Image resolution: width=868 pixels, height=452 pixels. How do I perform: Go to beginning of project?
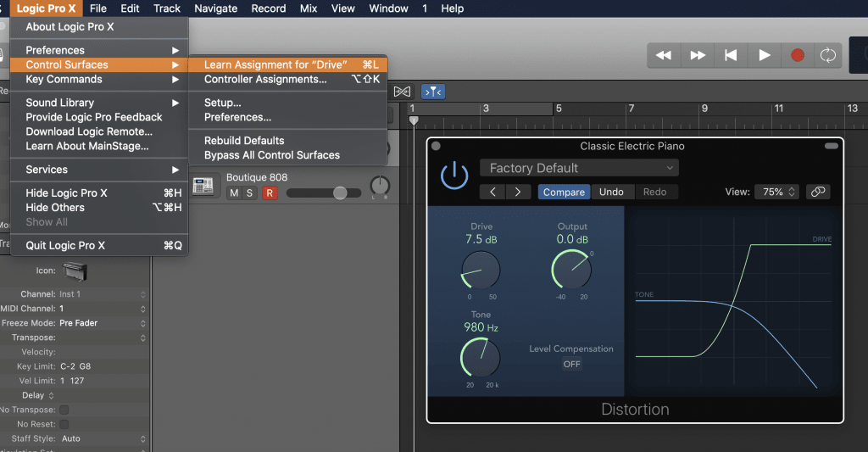(x=731, y=55)
